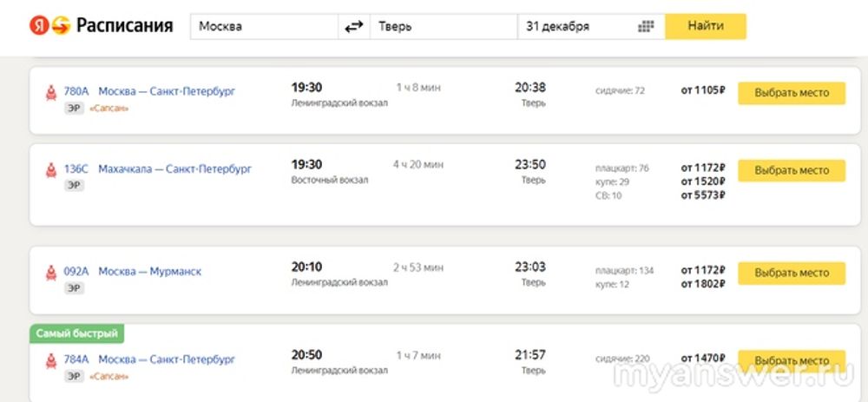The height and width of the screenshot is (402, 868).
Task: Swap departure and arrival stations
Action: tap(353, 27)
